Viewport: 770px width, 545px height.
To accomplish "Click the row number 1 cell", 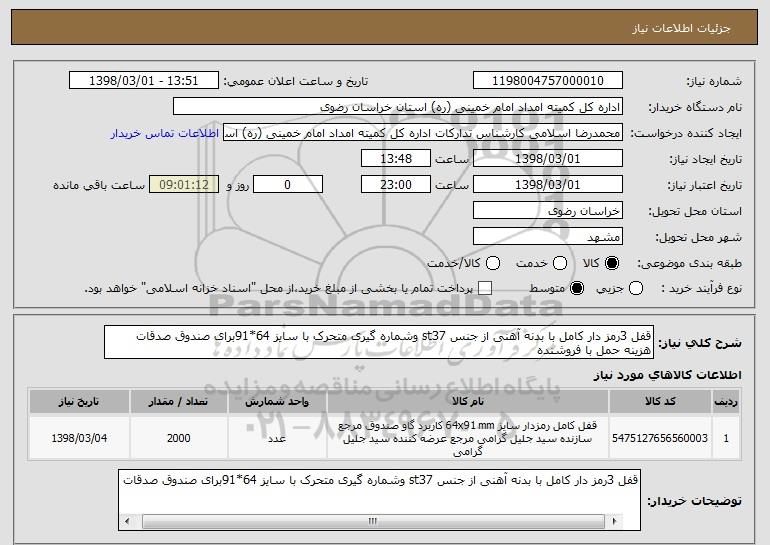I will 726,438.
